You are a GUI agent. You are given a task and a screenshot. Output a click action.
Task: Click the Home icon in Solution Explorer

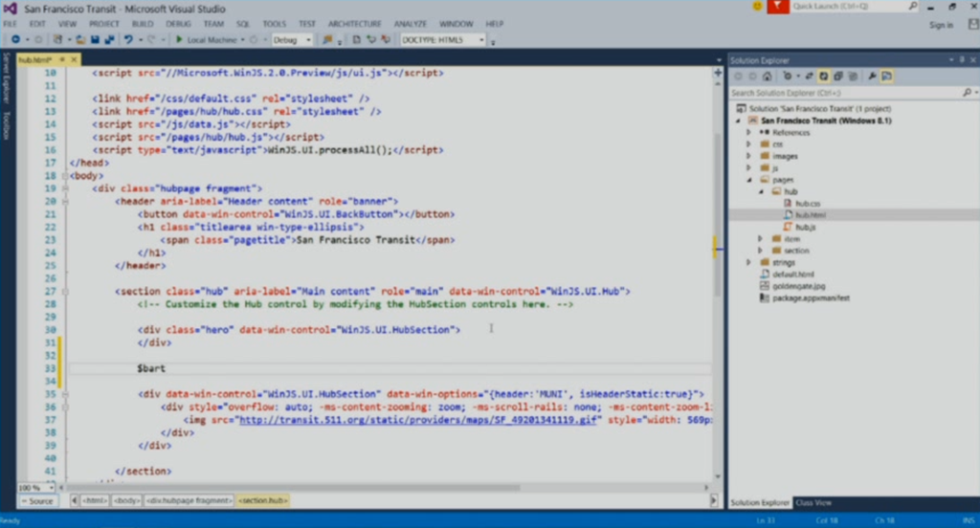coord(767,77)
